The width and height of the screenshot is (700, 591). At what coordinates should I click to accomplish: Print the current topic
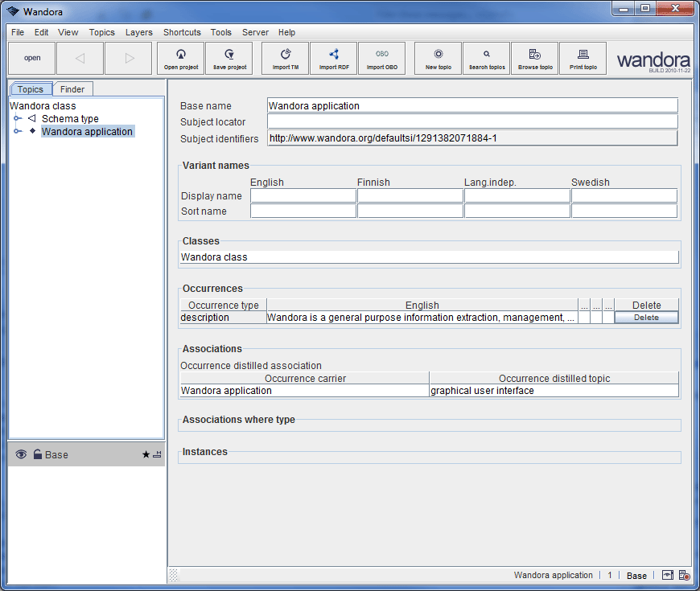pyautogui.click(x=583, y=58)
